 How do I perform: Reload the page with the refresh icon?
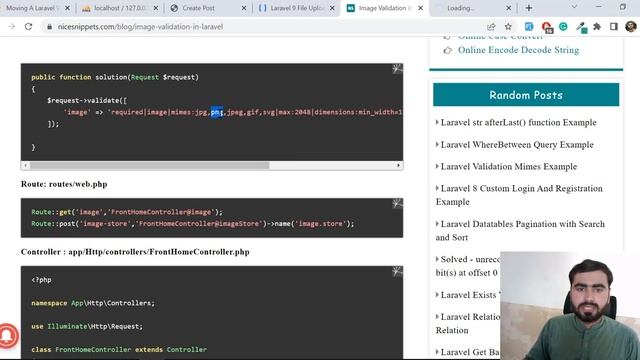pos(28,27)
